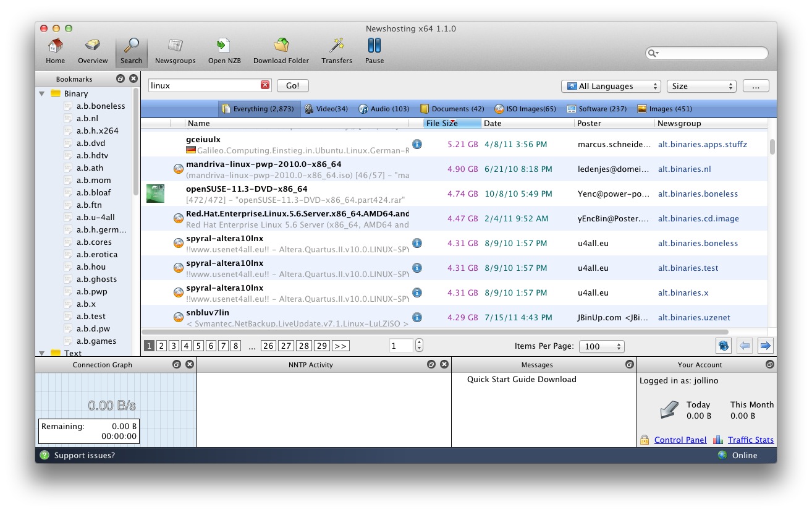Go to the Home view

point(55,51)
